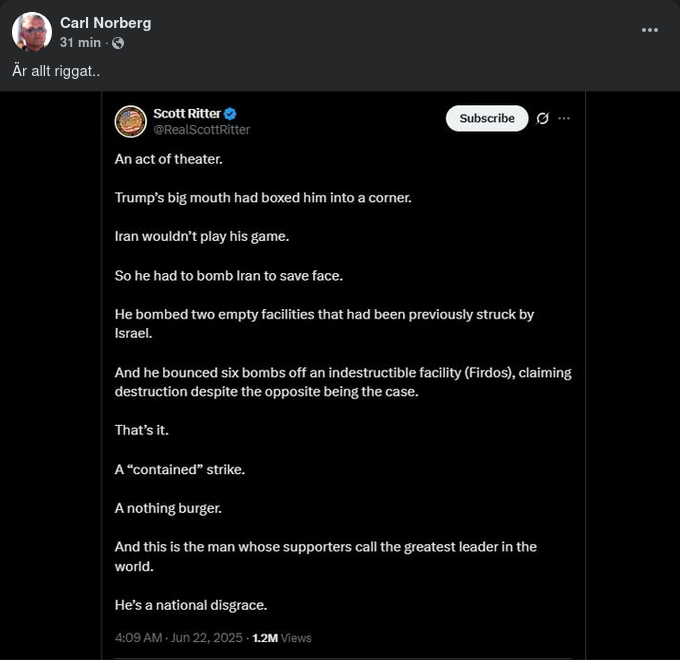Click the "Iran wouldn't play his game." line
The width and height of the screenshot is (680, 660).
(x=201, y=236)
